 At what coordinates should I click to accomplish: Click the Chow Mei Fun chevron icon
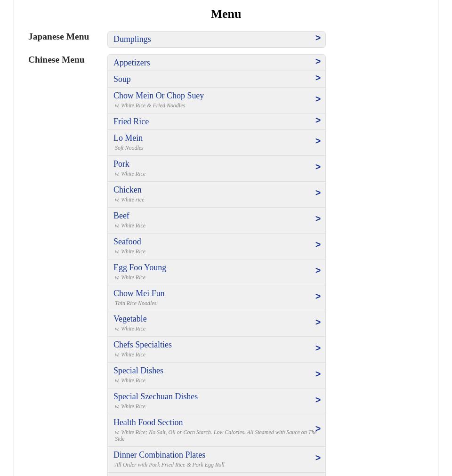click(318, 297)
